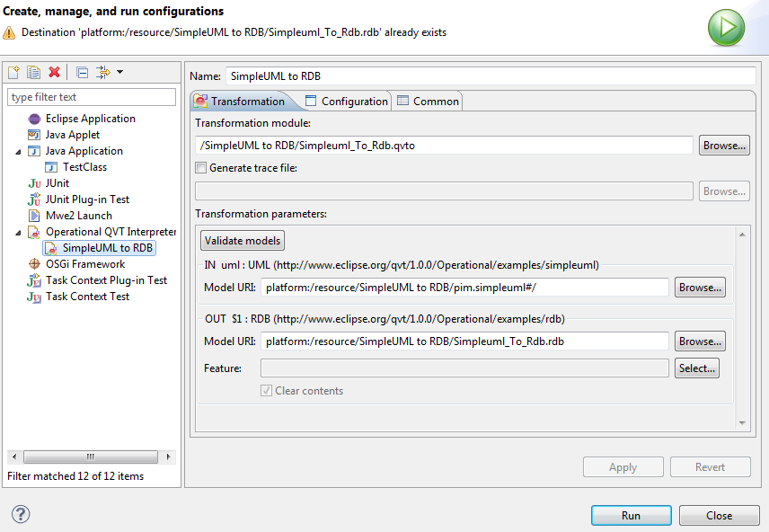769x532 pixels.
Task: Click the type filter text field
Action: 92,97
